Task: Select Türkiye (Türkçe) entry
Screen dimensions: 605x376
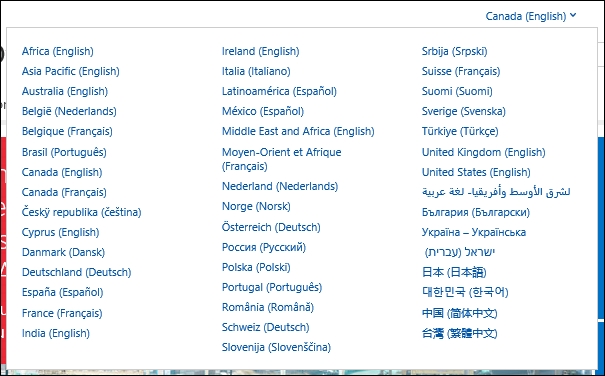Action: (x=460, y=132)
